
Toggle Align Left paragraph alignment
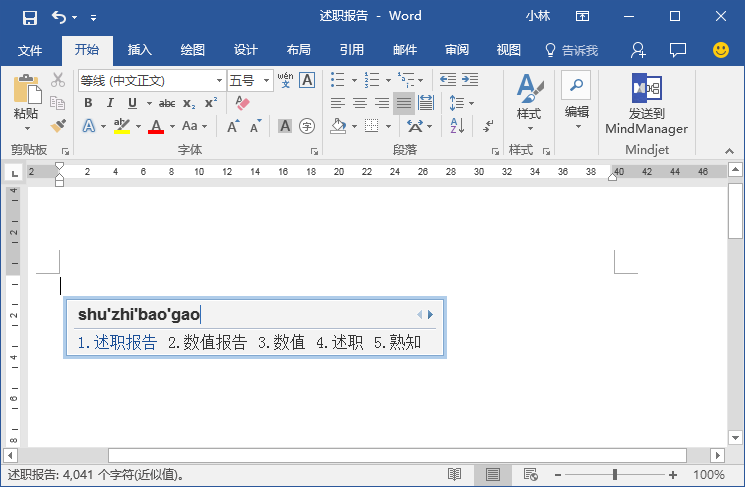pos(337,103)
